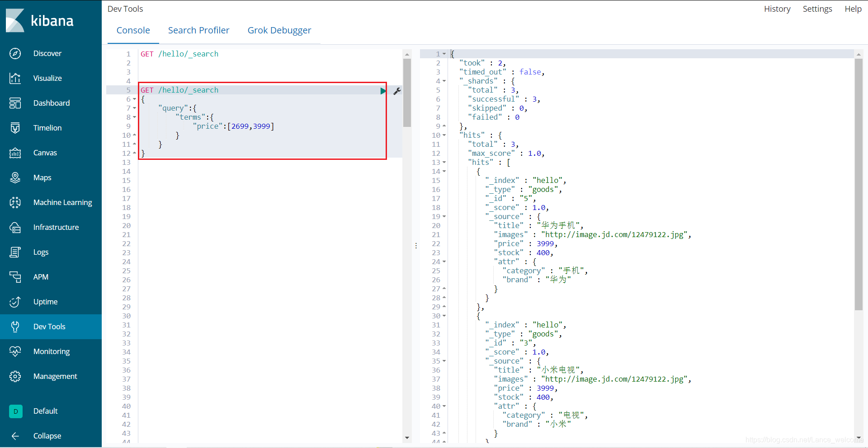Open Discover compass icon
Screen dimensions: 868x448
click(x=15, y=53)
